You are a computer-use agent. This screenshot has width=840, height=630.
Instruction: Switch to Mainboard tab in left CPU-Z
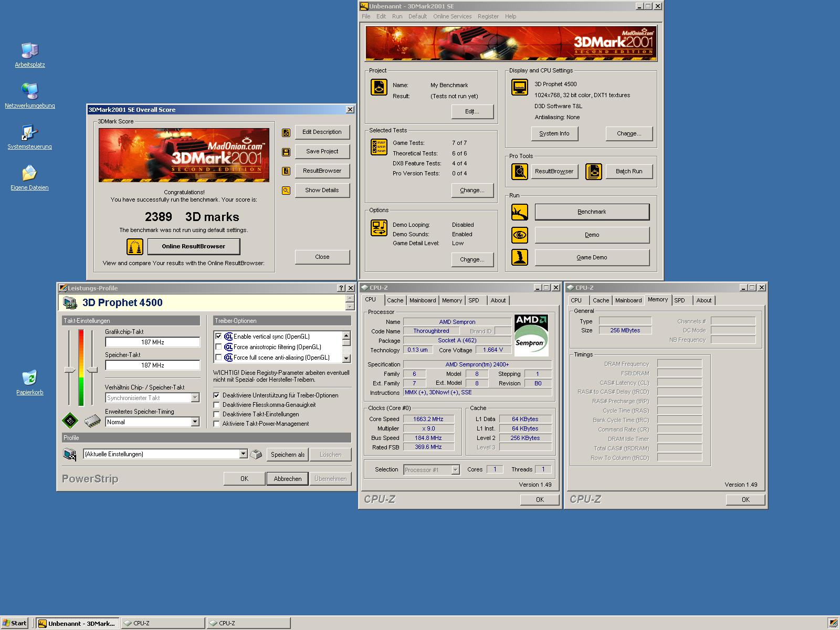[423, 300]
